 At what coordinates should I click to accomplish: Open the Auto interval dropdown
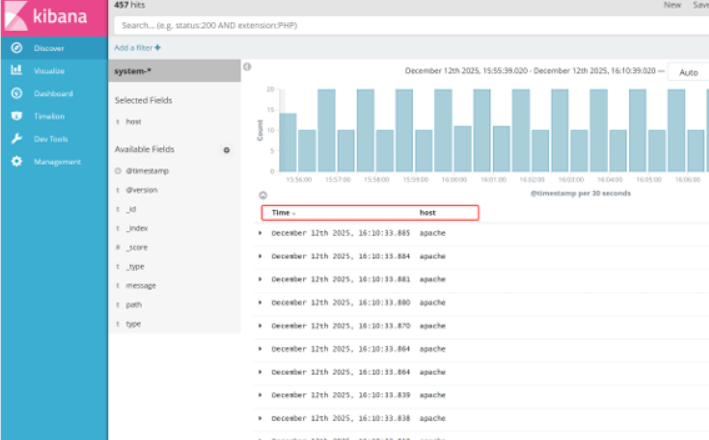(x=688, y=72)
